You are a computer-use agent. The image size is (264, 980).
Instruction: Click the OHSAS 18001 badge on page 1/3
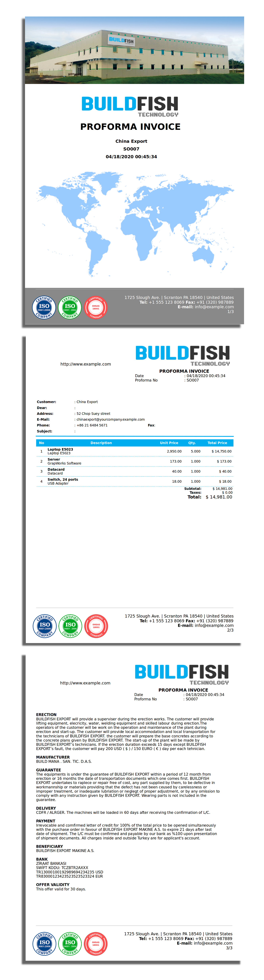click(x=96, y=307)
